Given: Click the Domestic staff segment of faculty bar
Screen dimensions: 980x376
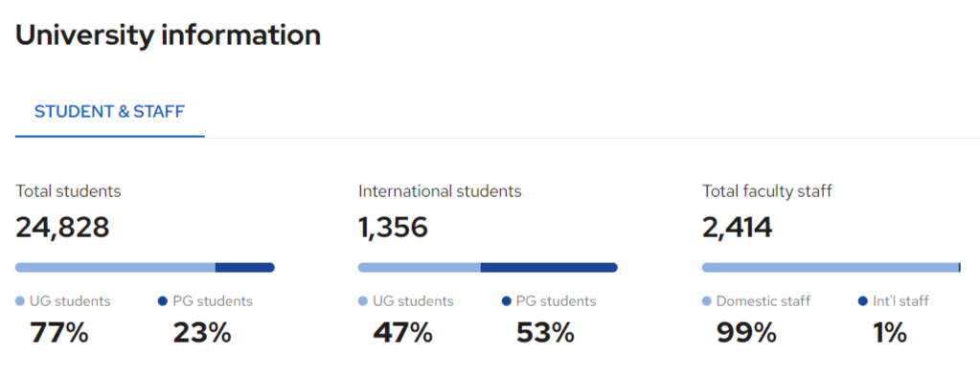Looking at the screenshot, I should [x=830, y=267].
